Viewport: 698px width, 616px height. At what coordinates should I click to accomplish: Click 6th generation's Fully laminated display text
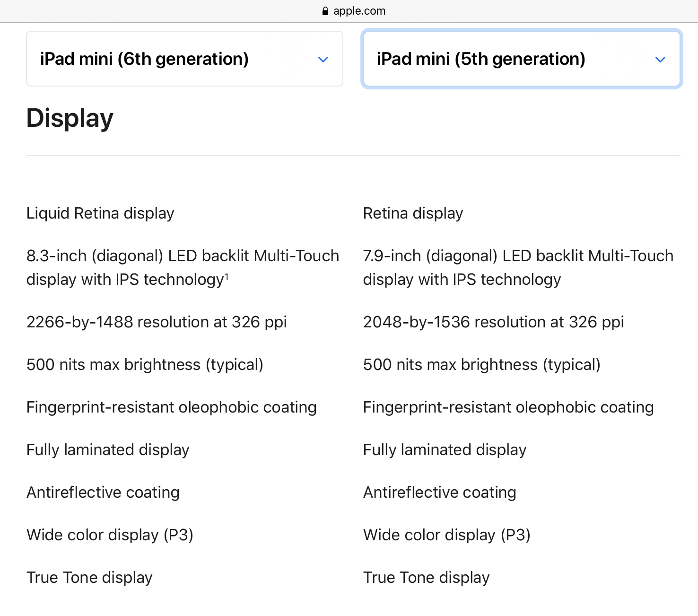(108, 450)
